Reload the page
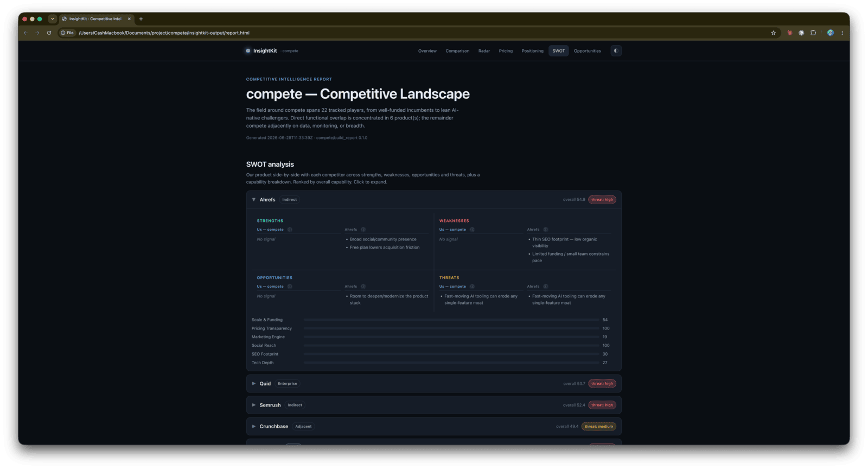868x469 pixels. [49, 33]
